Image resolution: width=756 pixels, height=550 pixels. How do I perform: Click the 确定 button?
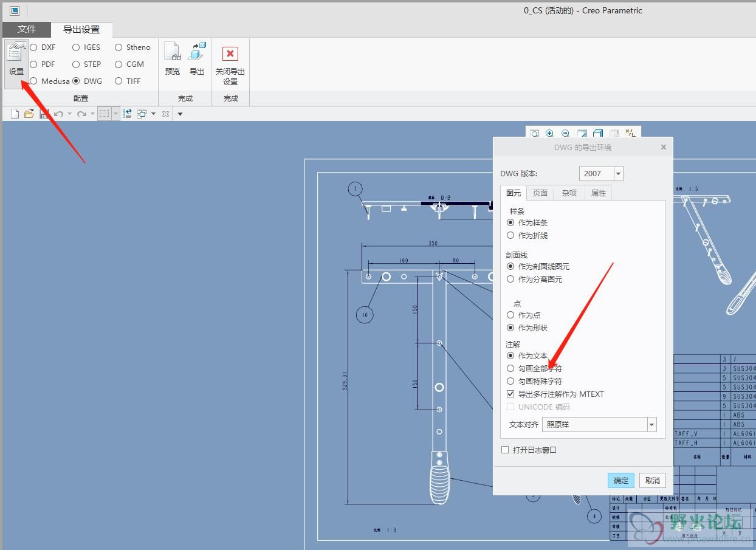pyautogui.click(x=621, y=480)
